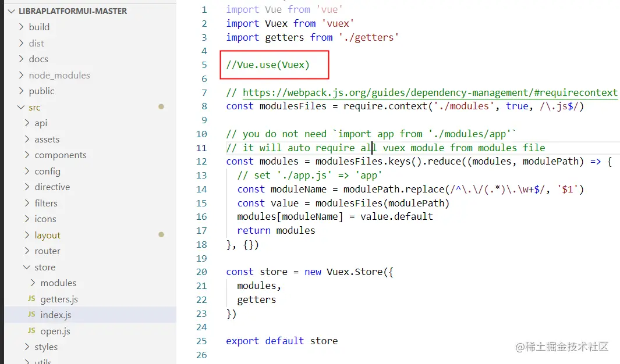Click the JS icon beside getters.js

click(31, 298)
